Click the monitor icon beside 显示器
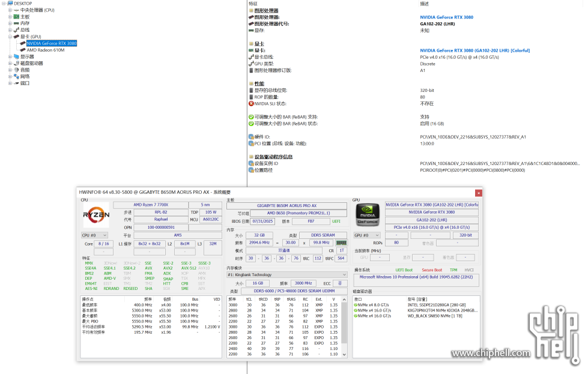Image resolution: width=588 pixels, height=374 pixels. pos(16,56)
